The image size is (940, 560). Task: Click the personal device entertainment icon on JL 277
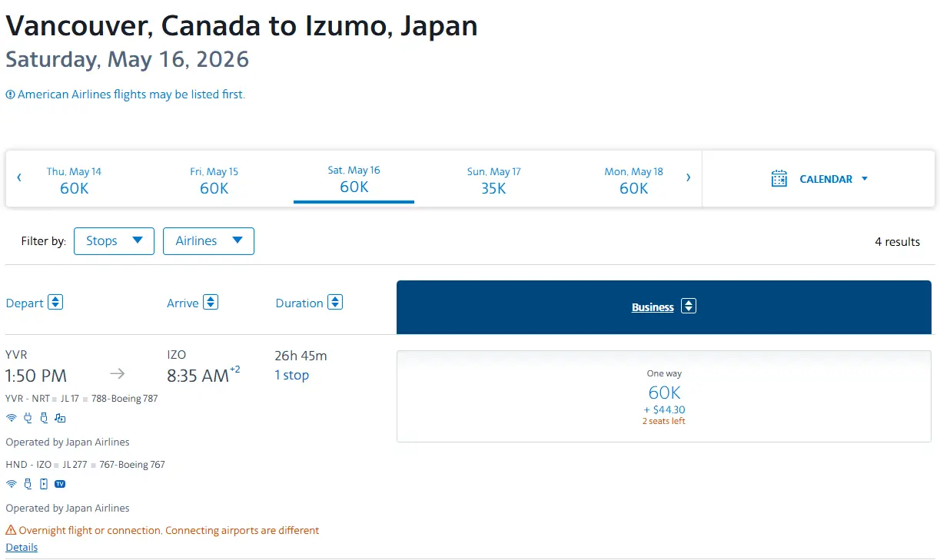pos(43,484)
